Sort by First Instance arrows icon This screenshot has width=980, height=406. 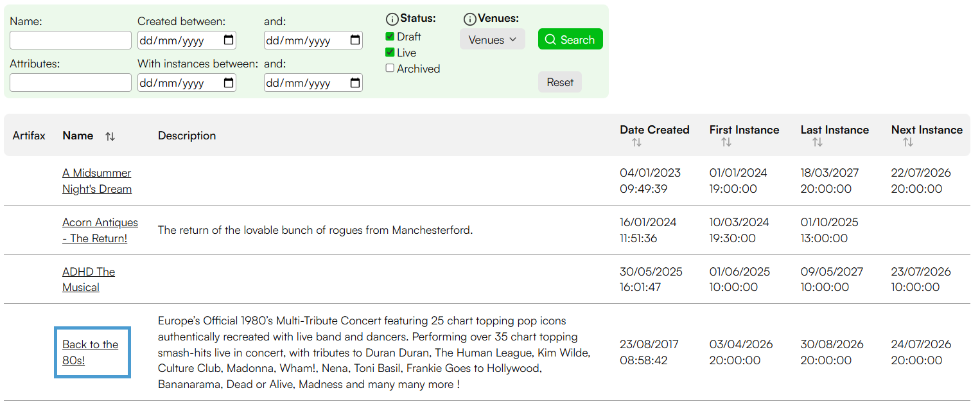[726, 143]
